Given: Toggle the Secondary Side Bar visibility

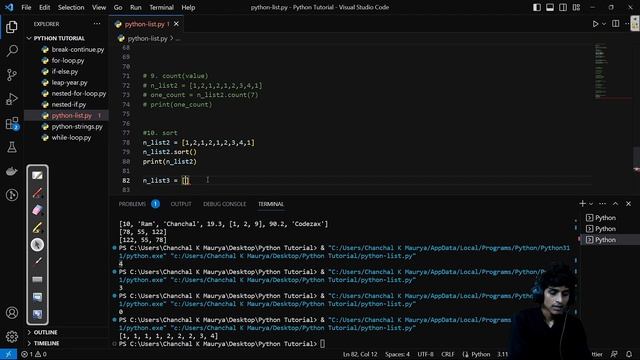Looking at the screenshot, I should point(563,7).
